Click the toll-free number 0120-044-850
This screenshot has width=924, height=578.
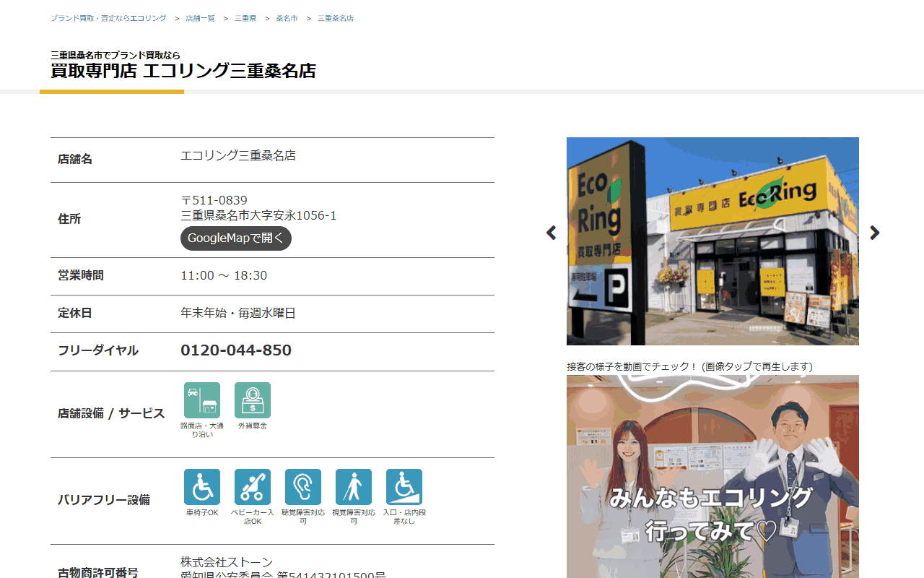(236, 350)
